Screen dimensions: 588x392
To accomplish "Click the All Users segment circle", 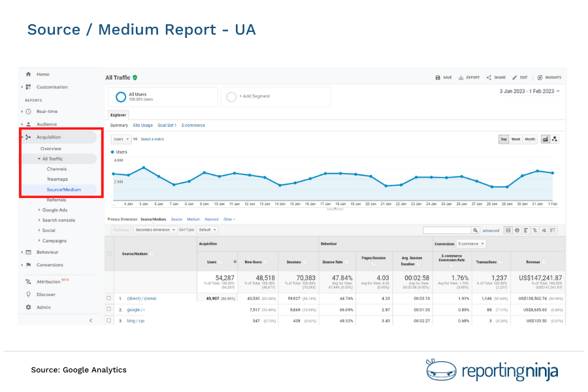I will pos(121,97).
